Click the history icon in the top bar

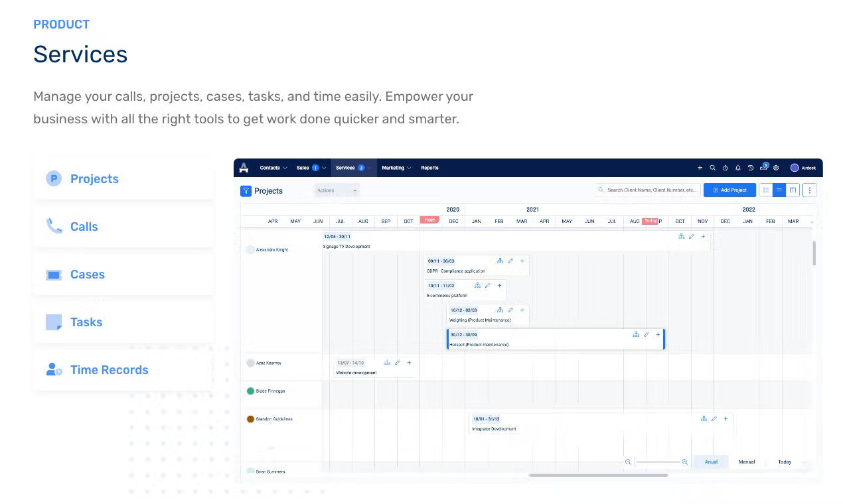(751, 168)
